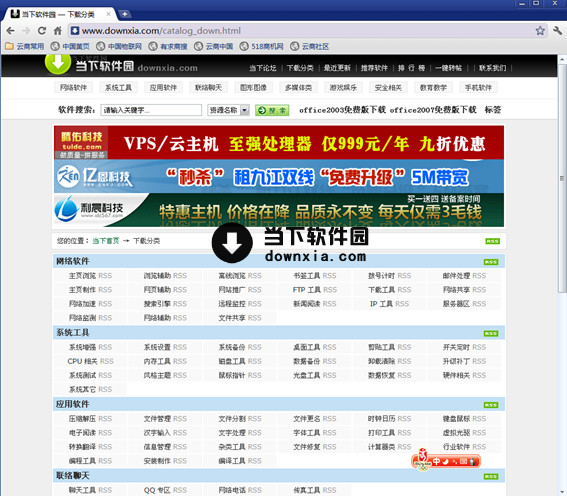The width and height of the screenshot is (567, 496).
Task: Open the CPU 相关 category link
Action: pyautogui.click(x=82, y=362)
